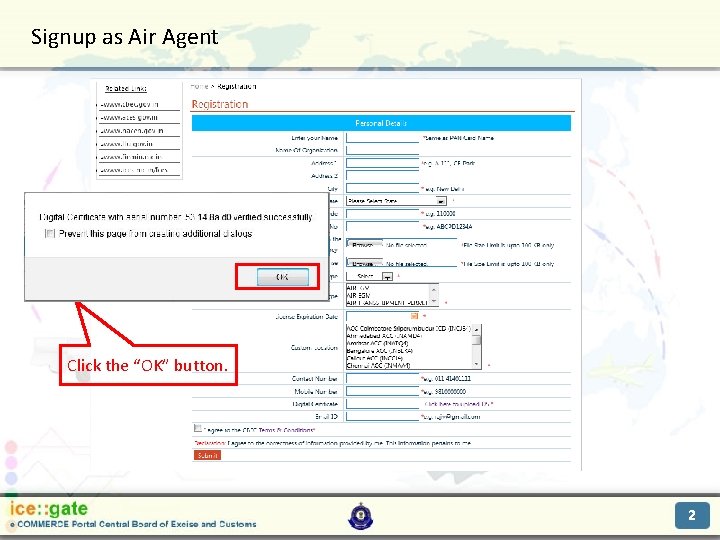The height and width of the screenshot is (540, 720).
Task: Click the Digital Certificate field
Action: click(382, 404)
